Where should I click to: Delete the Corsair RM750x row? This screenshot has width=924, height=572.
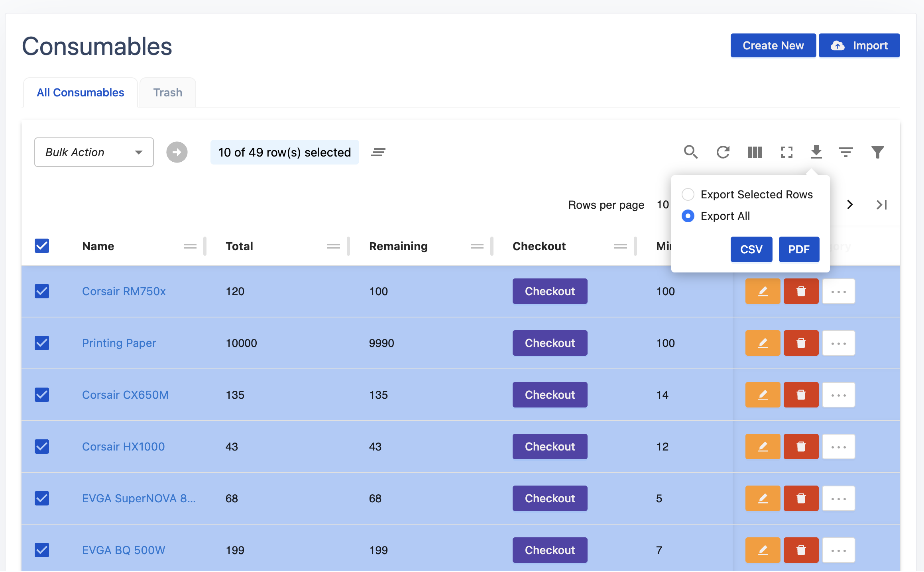(801, 291)
